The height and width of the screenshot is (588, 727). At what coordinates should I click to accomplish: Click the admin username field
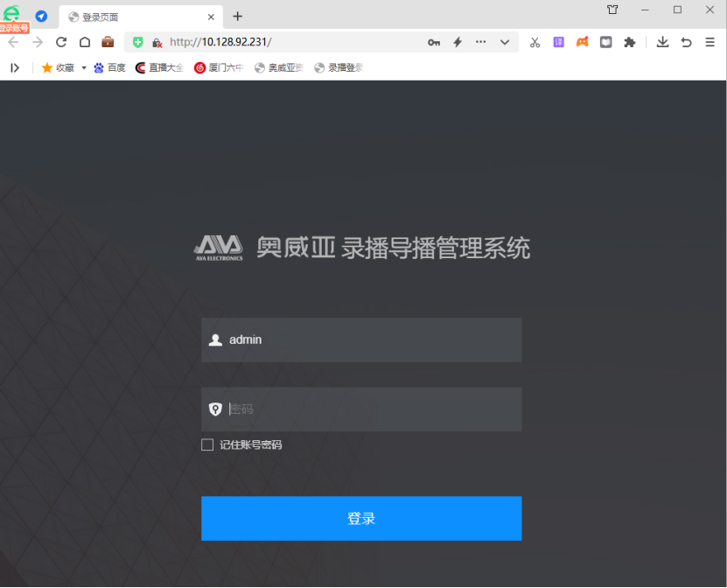click(x=361, y=339)
